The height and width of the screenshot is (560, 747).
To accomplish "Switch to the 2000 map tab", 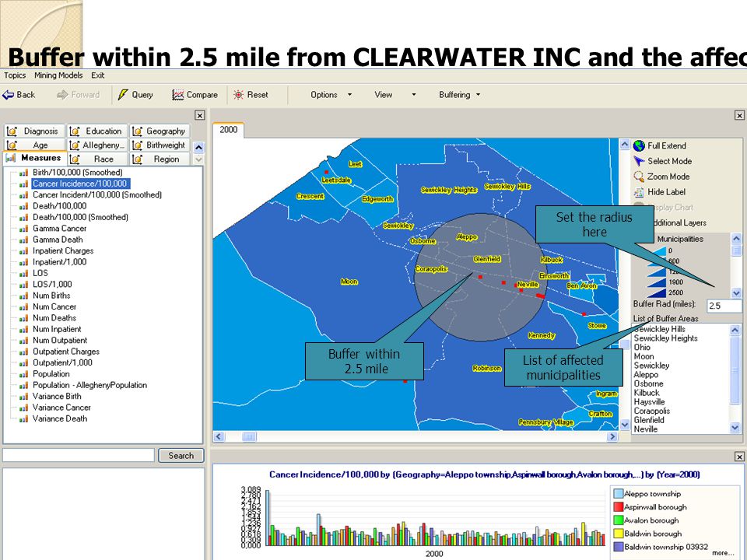I will (x=228, y=130).
